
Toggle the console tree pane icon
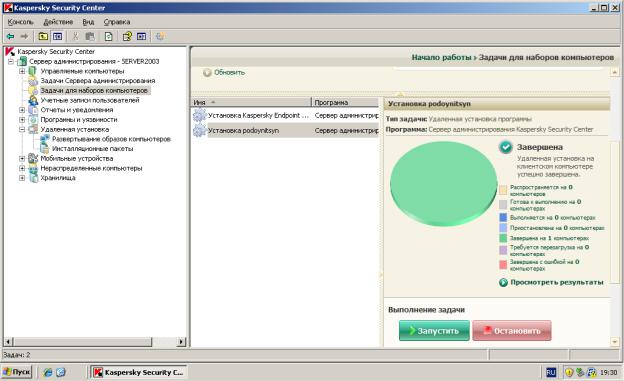58,37
